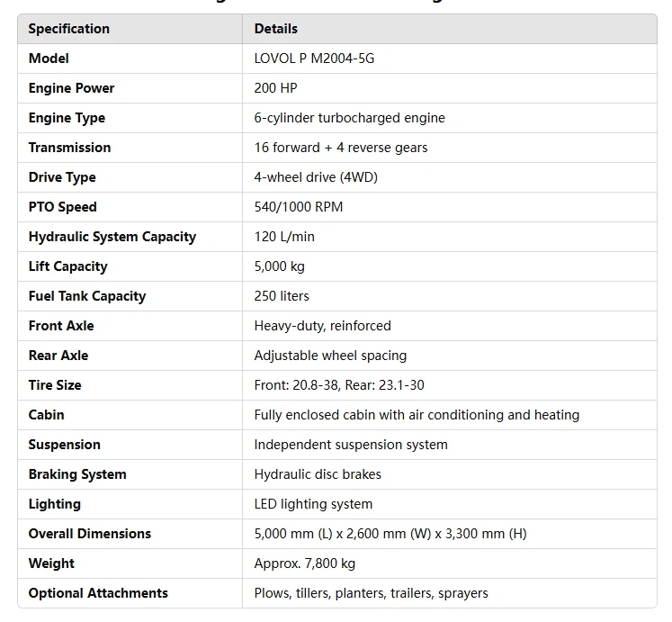Click the LOVOL P M2004-5G model value
Viewport: 672px width, 622px height.
[314, 59]
